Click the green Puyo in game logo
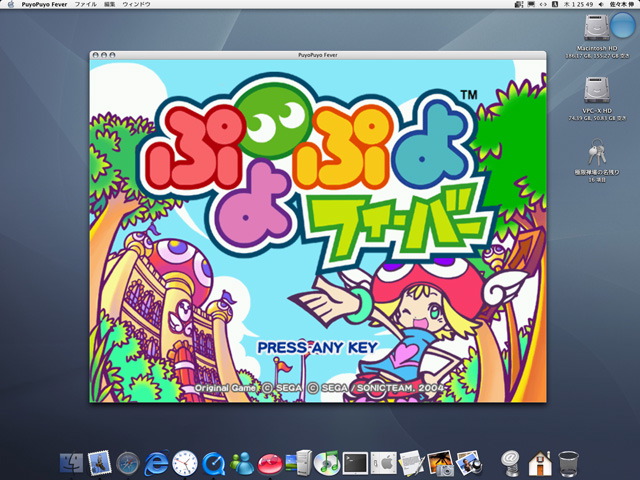Image resolution: width=640 pixels, height=480 pixels. click(275, 121)
